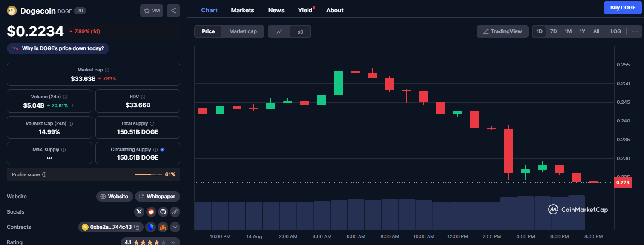Open Vol/Mkt Cap (24h) info icon

[71, 124]
